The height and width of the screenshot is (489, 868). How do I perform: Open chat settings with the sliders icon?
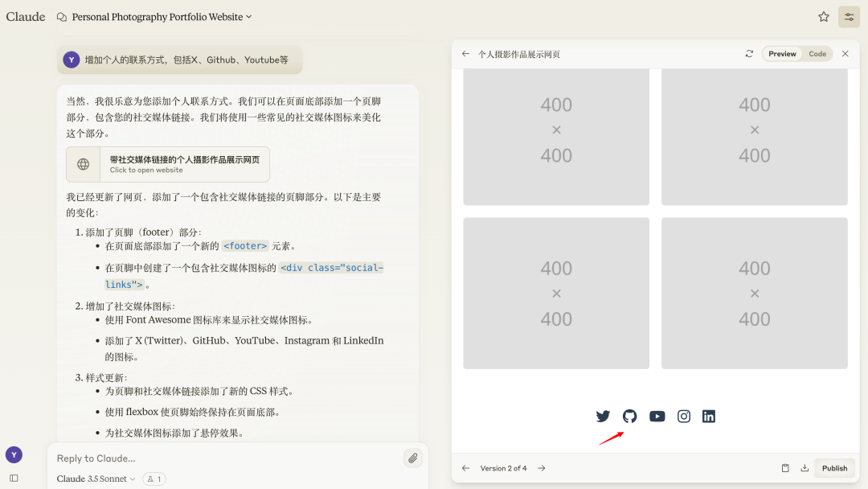[849, 16]
